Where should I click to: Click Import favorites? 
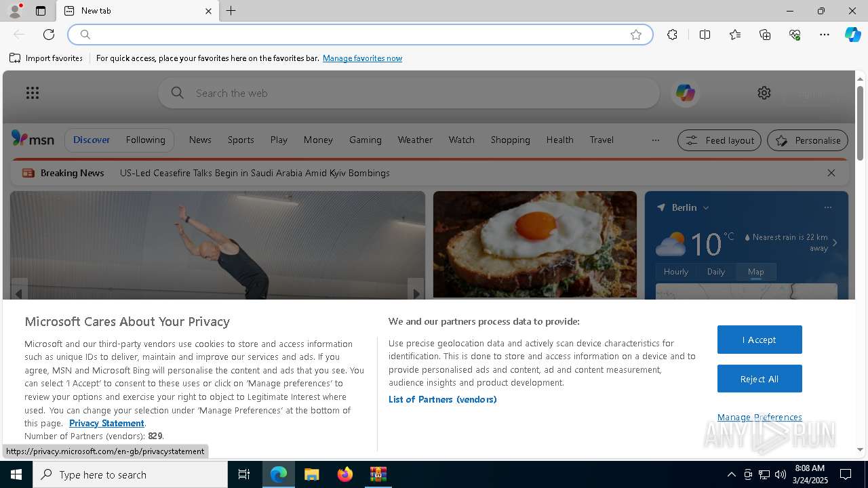(x=46, y=58)
